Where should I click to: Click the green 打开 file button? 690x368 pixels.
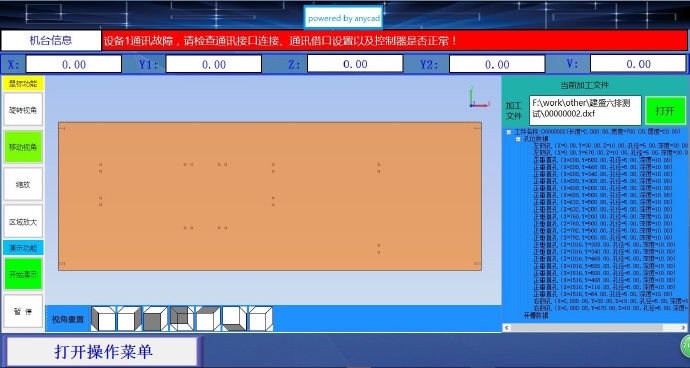pyautogui.click(x=665, y=110)
